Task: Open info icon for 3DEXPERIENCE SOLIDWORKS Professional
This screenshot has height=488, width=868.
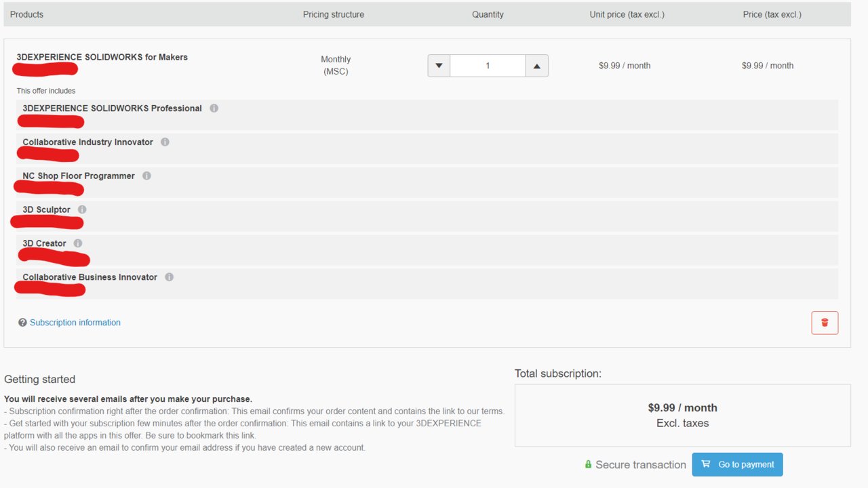Action: point(214,108)
